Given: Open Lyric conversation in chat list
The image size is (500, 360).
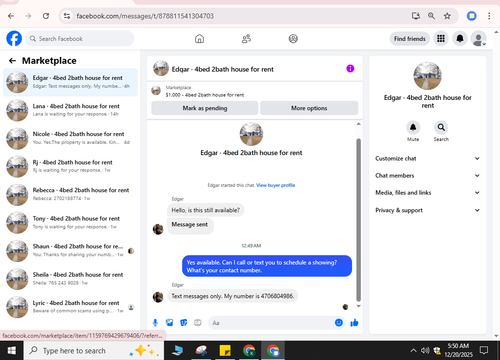Looking at the screenshot, I should click(70, 307).
